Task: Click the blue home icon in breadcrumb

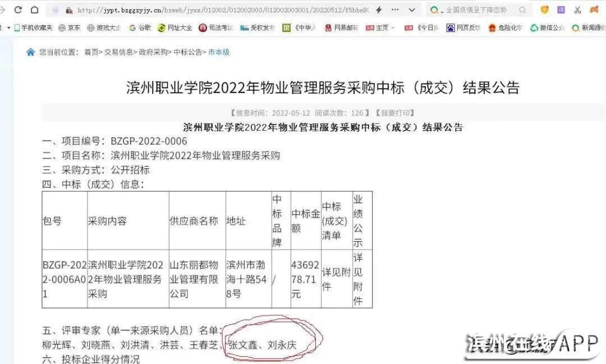Action: coord(30,52)
